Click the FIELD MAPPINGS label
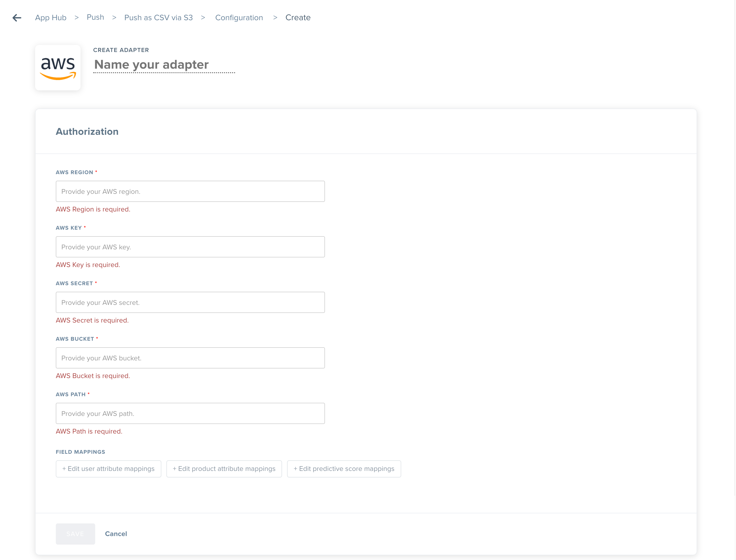736x560 pixels. (80, 452)
